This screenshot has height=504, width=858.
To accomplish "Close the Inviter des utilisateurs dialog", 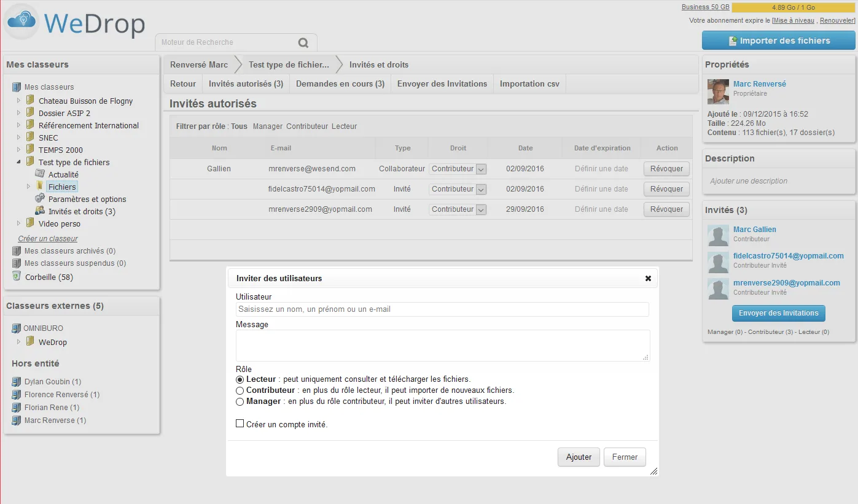I will click(x=648, y=278).
